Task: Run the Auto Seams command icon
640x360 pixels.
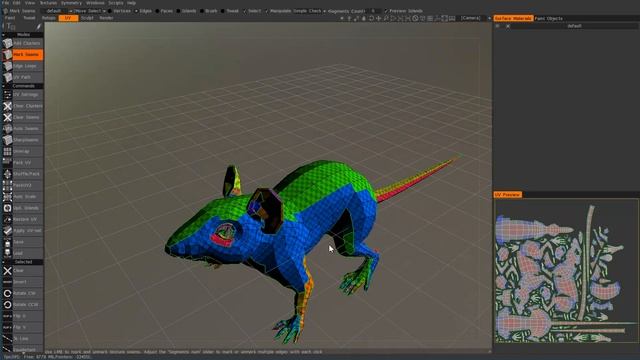Action: pyautogui.click(x=7, y=129)
